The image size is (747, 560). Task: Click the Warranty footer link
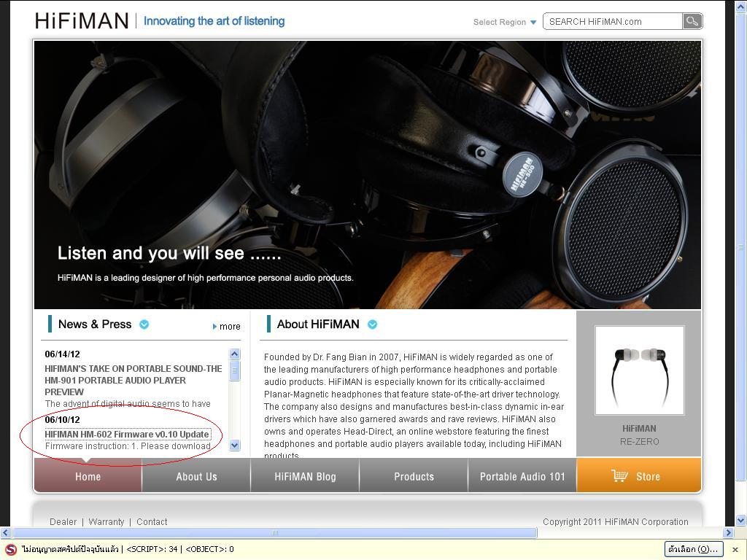pyautogui.click(x=107, y=522)
